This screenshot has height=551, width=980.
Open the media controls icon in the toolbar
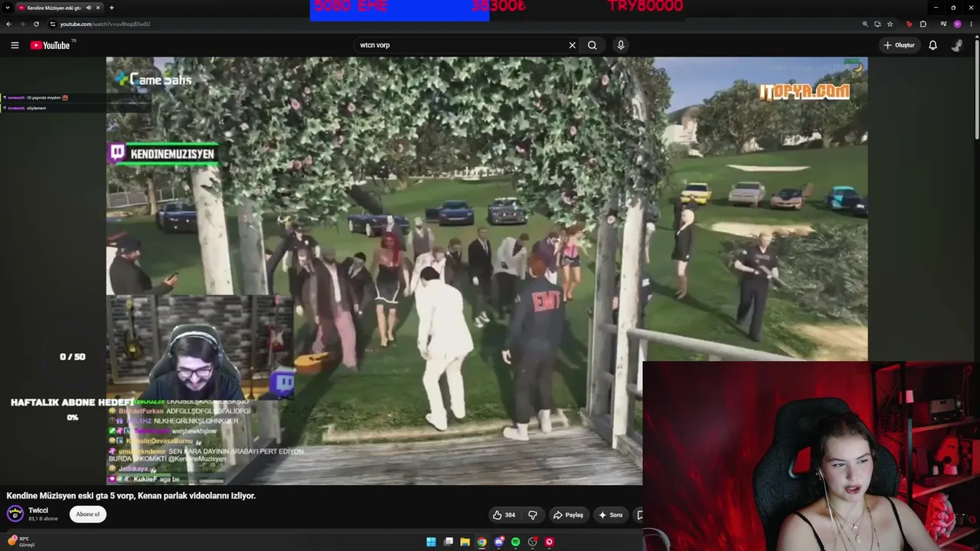click(943, 24)
